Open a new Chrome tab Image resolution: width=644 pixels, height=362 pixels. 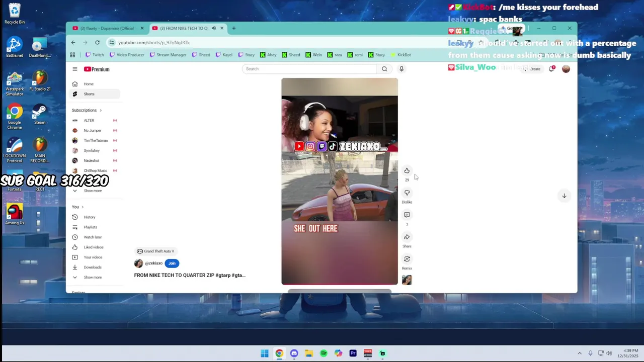coord(233,28)
